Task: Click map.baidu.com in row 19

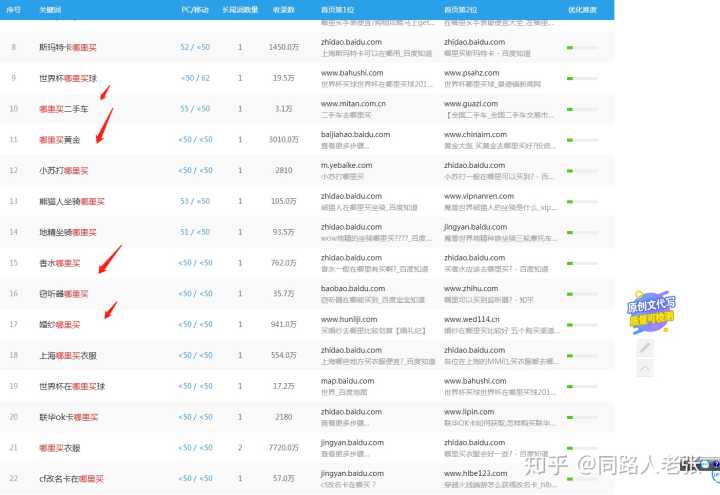Action: coord(348,381)
